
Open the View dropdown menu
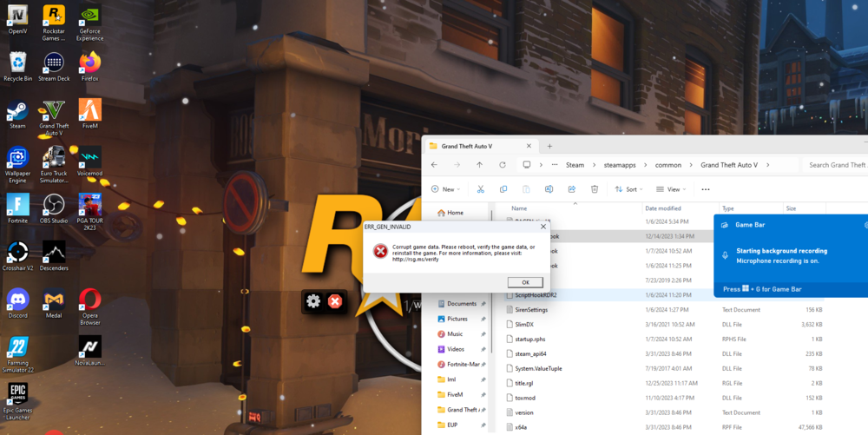click(x=671, y=189)
